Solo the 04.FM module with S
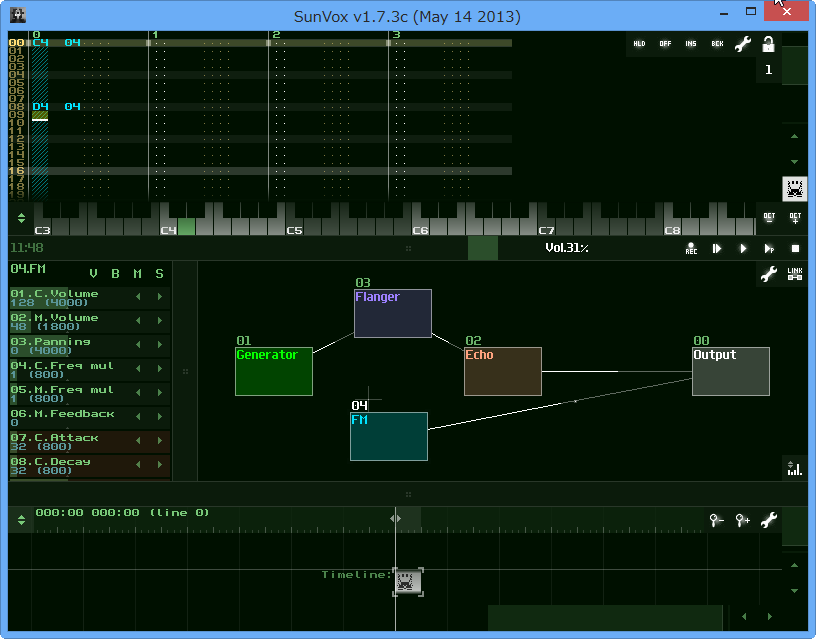This screenshot has width=816, height=639. pos(159,274)
